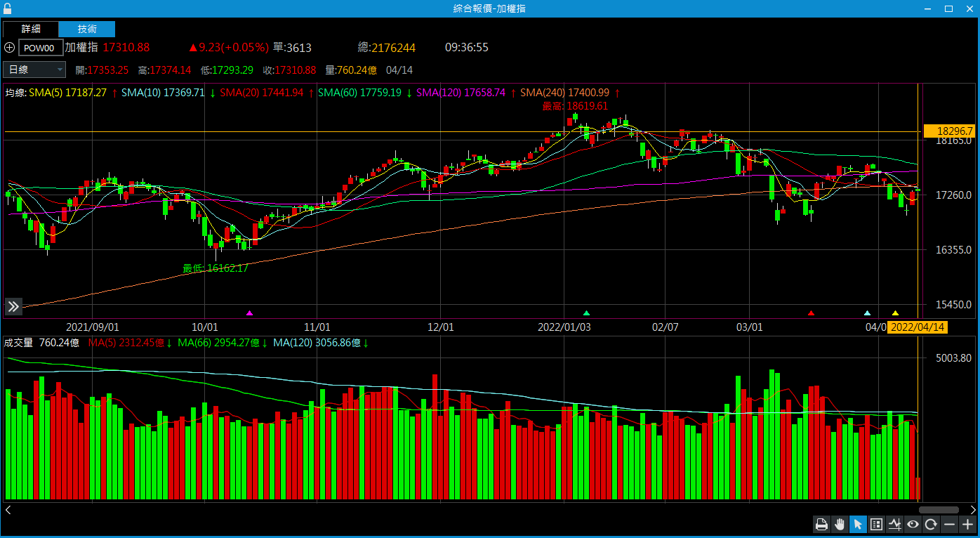Click the 單:3613 value

292,47
